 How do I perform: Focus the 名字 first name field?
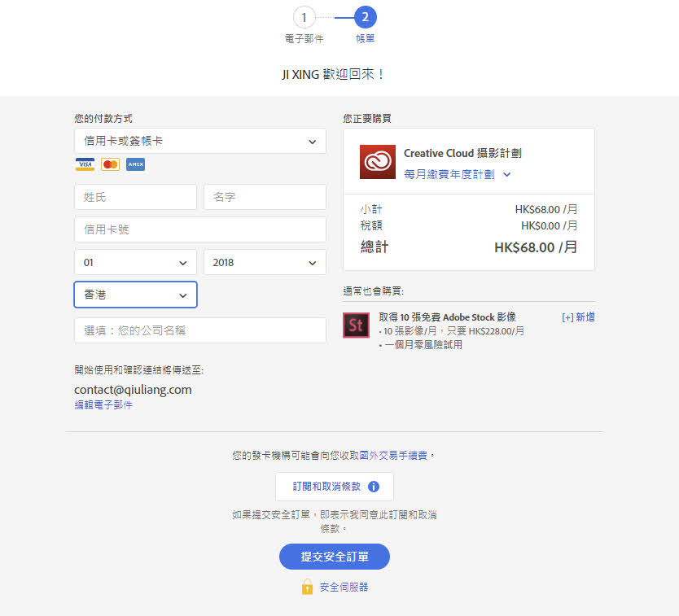click(x=265, y=198)
